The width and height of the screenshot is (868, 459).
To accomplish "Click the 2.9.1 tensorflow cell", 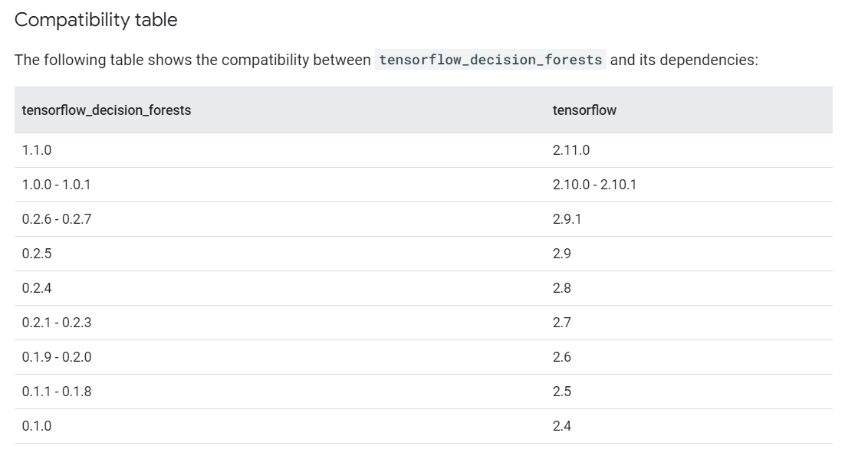I will point(567,219).
